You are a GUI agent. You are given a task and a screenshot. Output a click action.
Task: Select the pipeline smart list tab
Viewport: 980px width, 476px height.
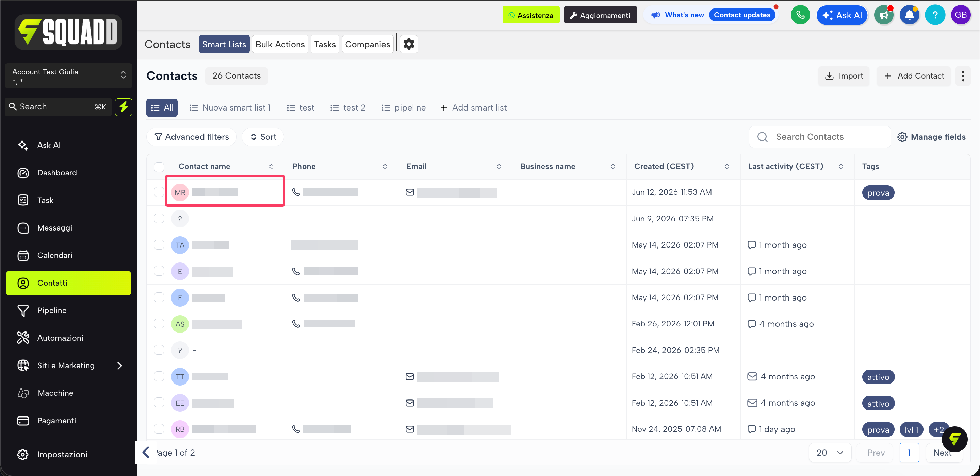click(x=404, y=108)
